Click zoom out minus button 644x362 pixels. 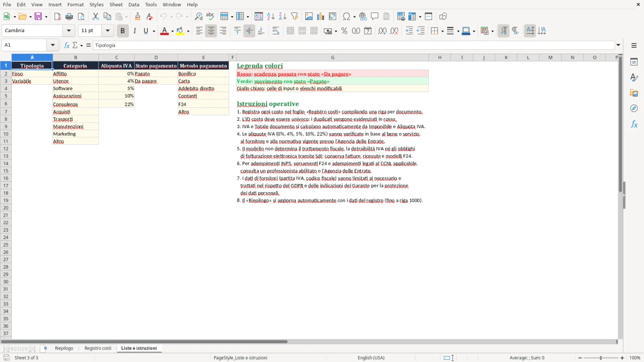pos(580,358)
